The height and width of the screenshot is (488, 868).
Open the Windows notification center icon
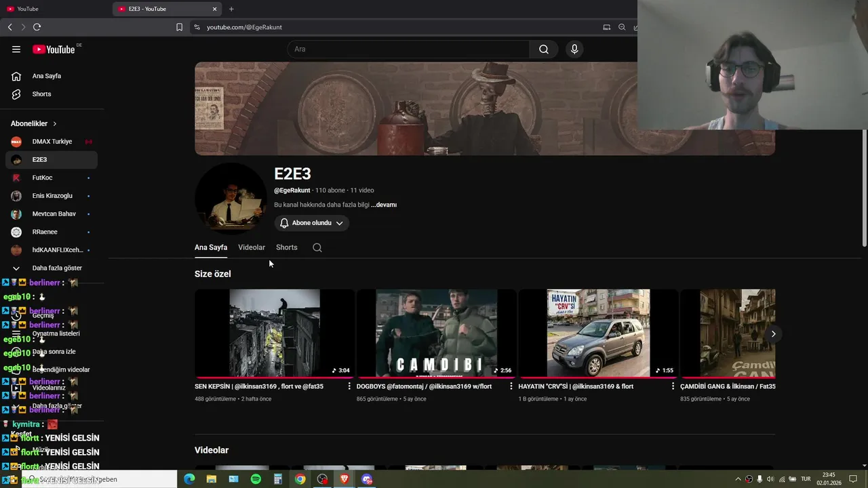tap(853, 479)
